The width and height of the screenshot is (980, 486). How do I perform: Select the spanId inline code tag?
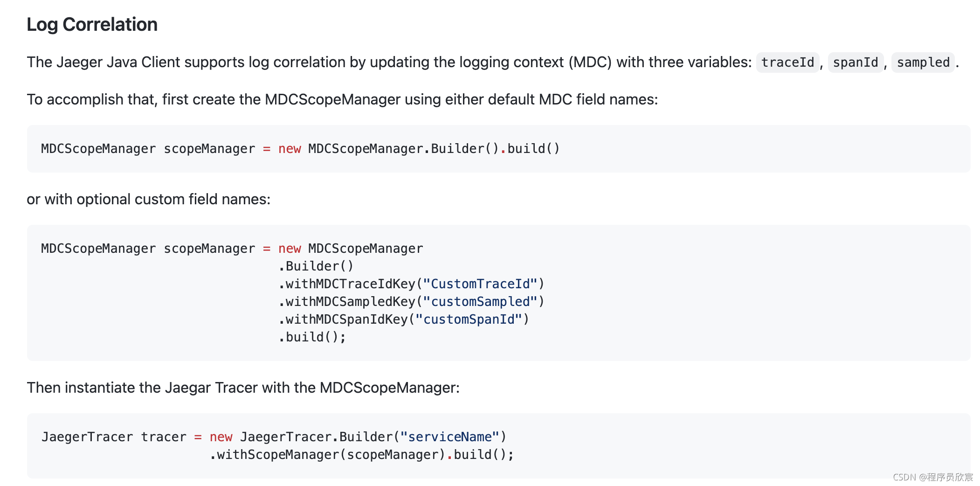pyautogui.click(x=855, y=62)
